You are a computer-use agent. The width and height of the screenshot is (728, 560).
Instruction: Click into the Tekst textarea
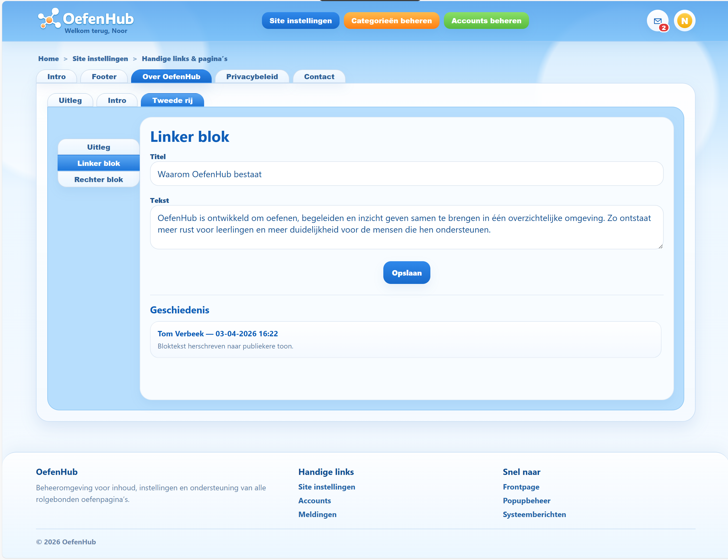click(406, 227)
